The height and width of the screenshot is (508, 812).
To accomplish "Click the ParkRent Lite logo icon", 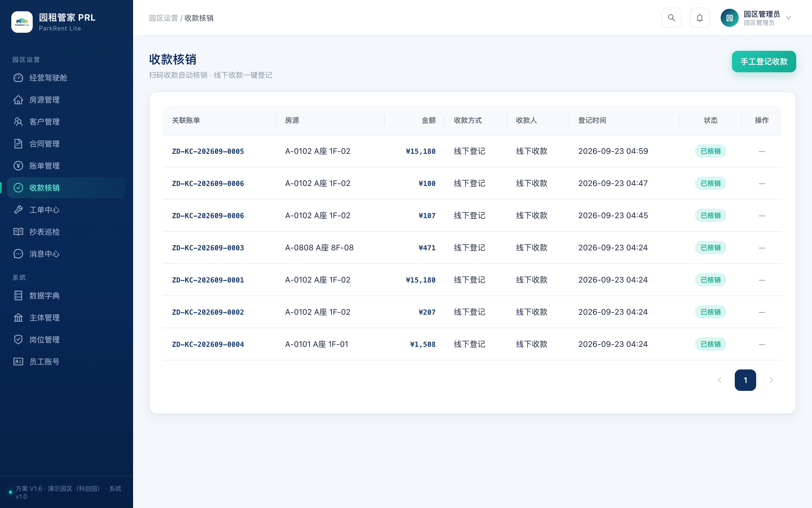I will click(22, 22).
